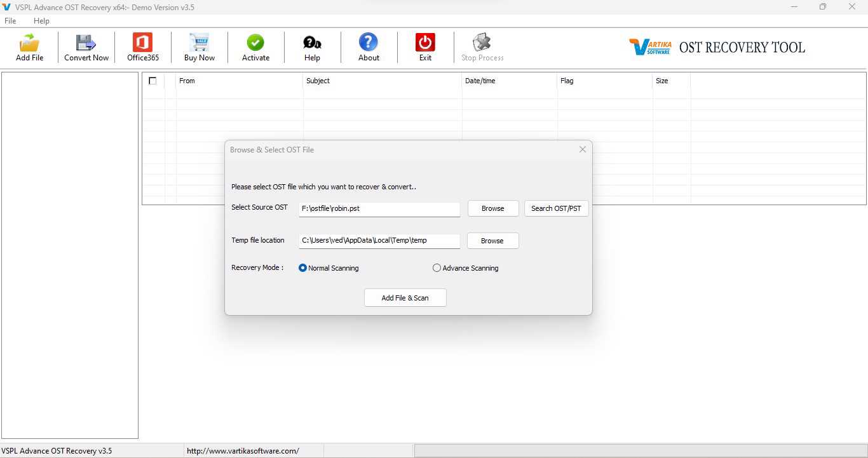The image size is (868, 458).
Task: Select Normal Scanning recovery mode
Action: click(303, 268)
